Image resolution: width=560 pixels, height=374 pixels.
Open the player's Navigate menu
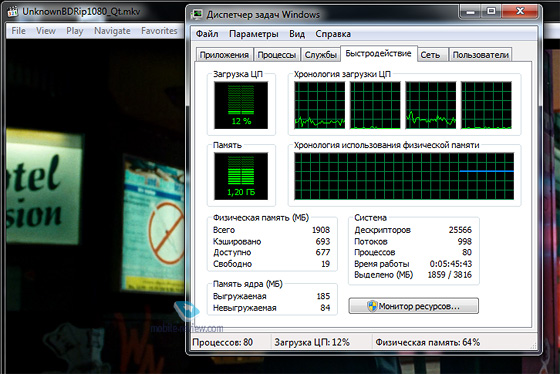[112, 31]
